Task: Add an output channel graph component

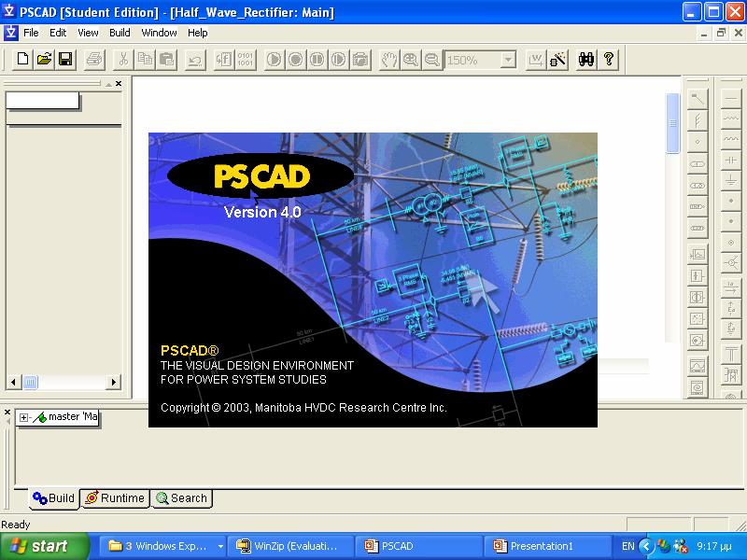Action: pyautogui.click(x=698, y=254)
